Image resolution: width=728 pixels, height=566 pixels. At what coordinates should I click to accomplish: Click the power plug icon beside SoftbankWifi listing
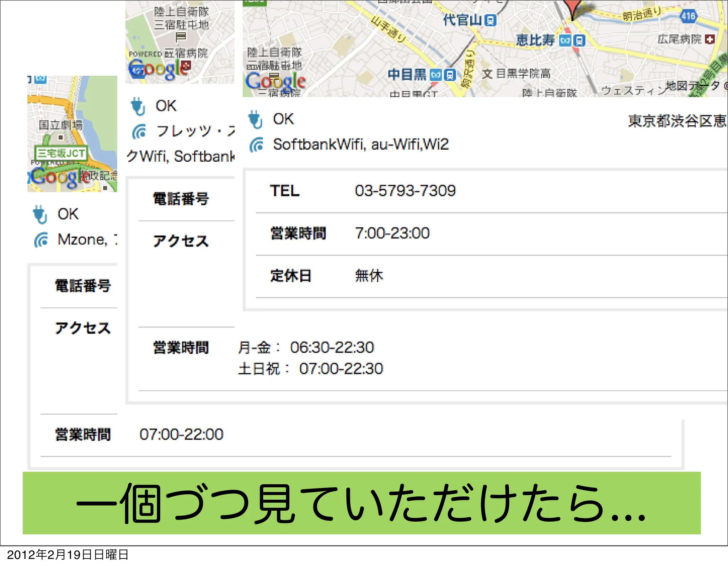click(256, 119)
